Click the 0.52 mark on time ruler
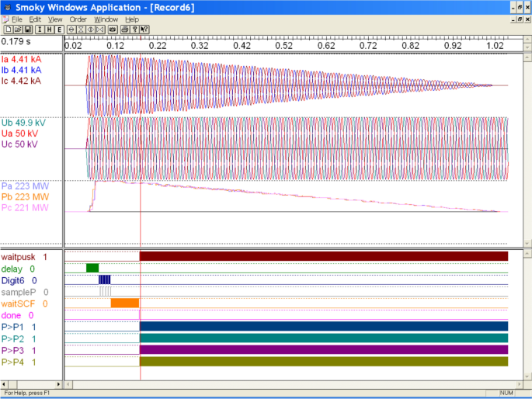This screenshot has height=399, width=532. (284, 46)
